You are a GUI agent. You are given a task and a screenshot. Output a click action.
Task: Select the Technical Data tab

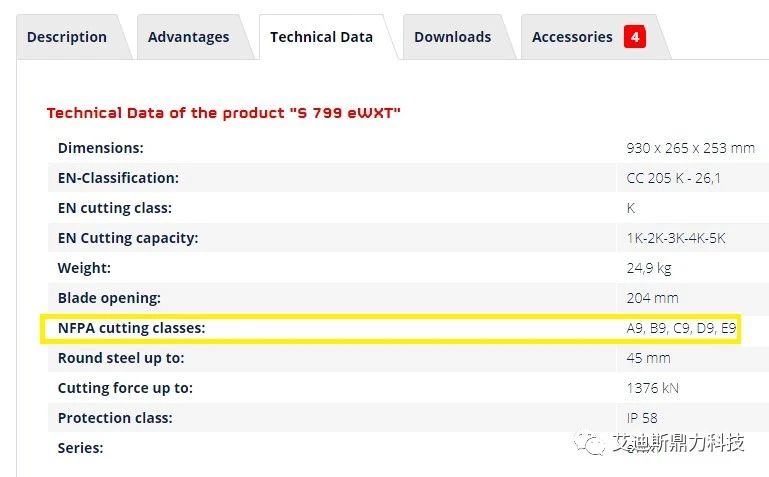[322, 37]
